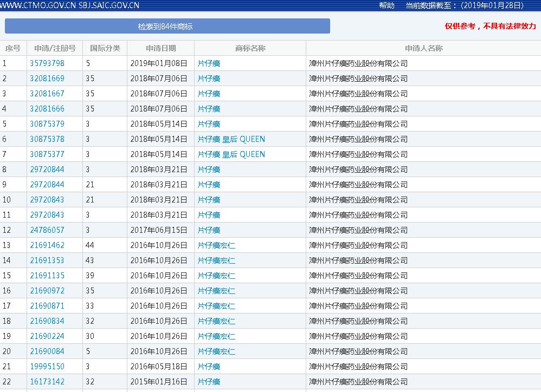The height and width of the screenshot is (392, 541).
Task: Open registration number 21691462
Action: [47, 245]
